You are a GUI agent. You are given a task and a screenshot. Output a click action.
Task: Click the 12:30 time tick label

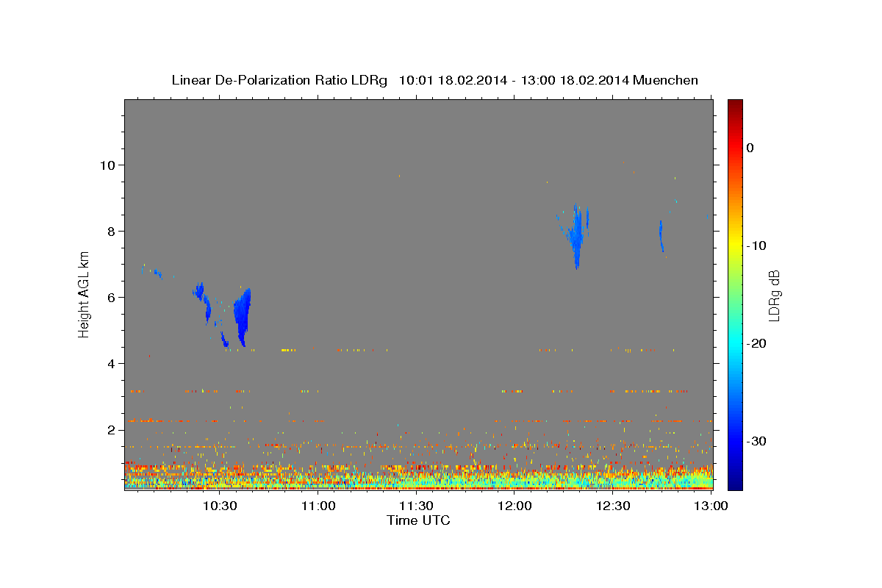click(612, 506)
